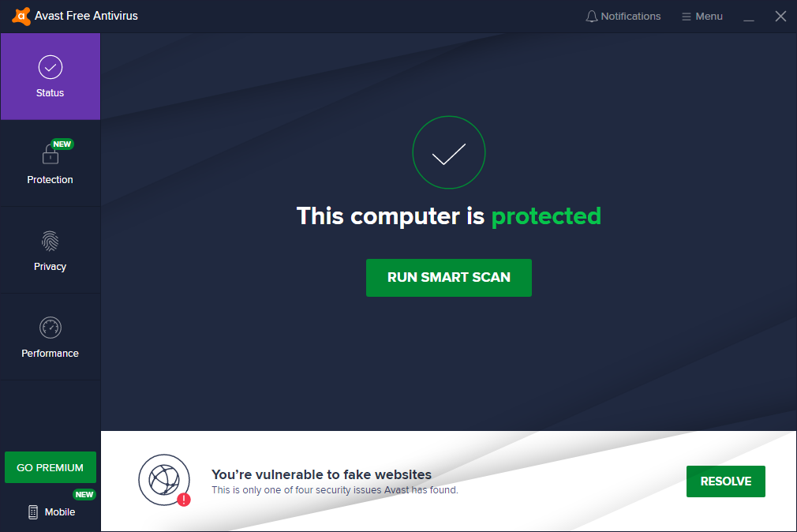Run the Smart Scan
Screen dimensions: 797x532
click(449, 278)
